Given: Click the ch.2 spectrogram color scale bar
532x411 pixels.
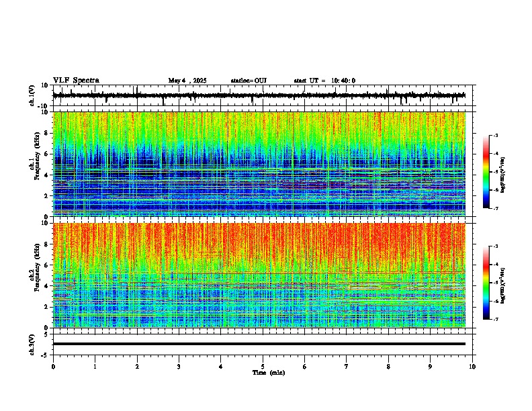Looking at the screenshot, I should coord(486,283).
